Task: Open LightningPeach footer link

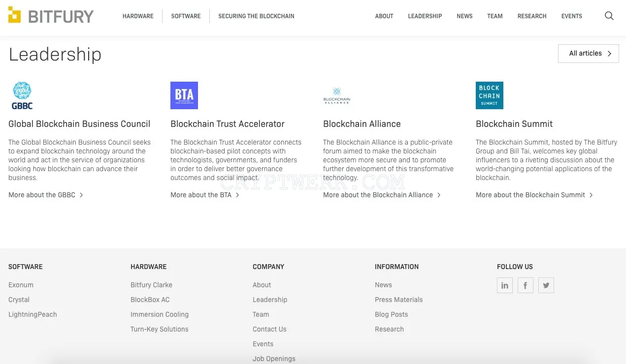Action: pyautogui.click(x=33, y=314)
